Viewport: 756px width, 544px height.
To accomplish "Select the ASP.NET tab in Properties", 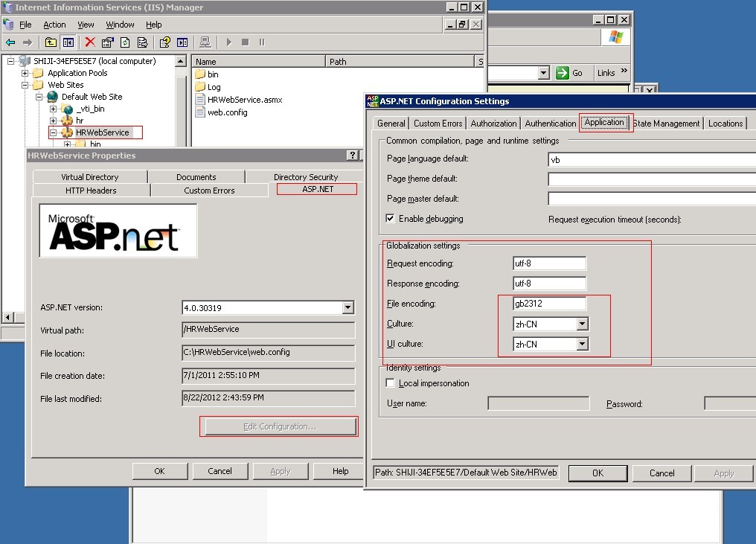I will [x=318, y=189].
